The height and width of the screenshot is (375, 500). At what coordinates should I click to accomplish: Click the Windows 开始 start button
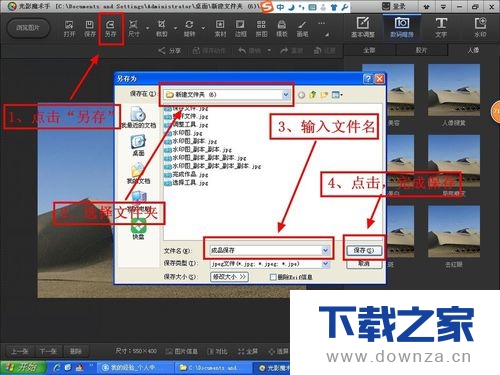pyautogui.click(x=23, y=367)
